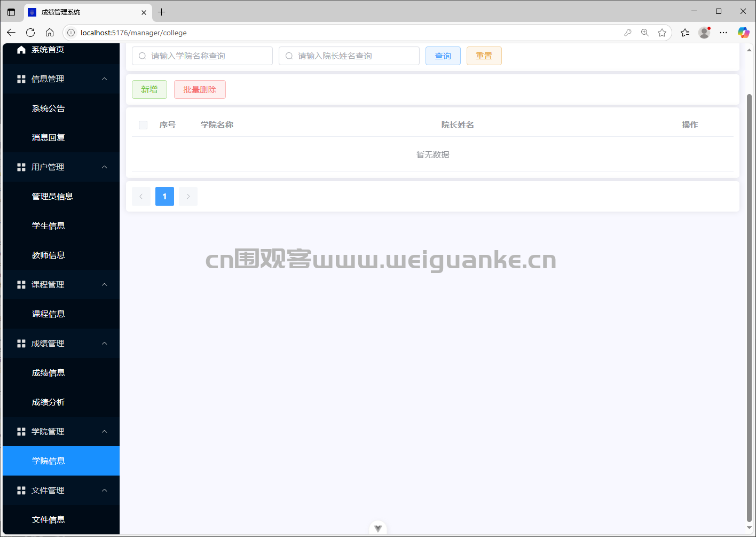Open the Copilot icon

point(743,33)
